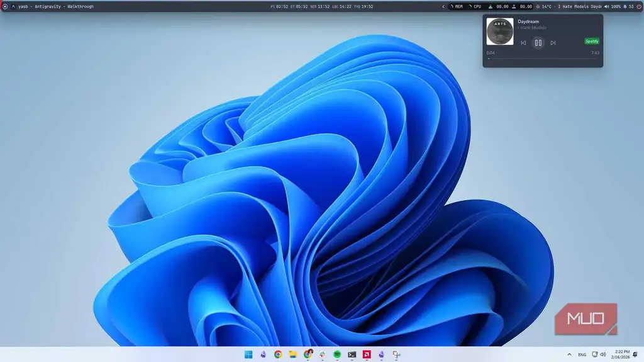644x362 pixels.
Task: Pause the Daydream track
Action: (x=538, y=43)
